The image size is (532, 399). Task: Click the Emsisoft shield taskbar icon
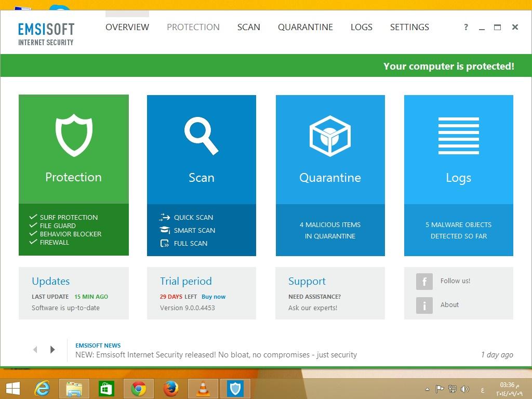[x=235, y=389]
